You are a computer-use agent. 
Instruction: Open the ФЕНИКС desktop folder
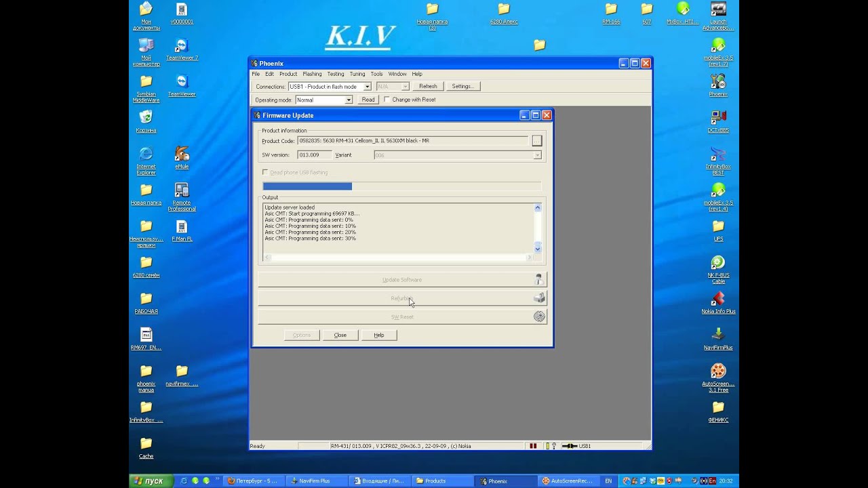tap(718, 411)
